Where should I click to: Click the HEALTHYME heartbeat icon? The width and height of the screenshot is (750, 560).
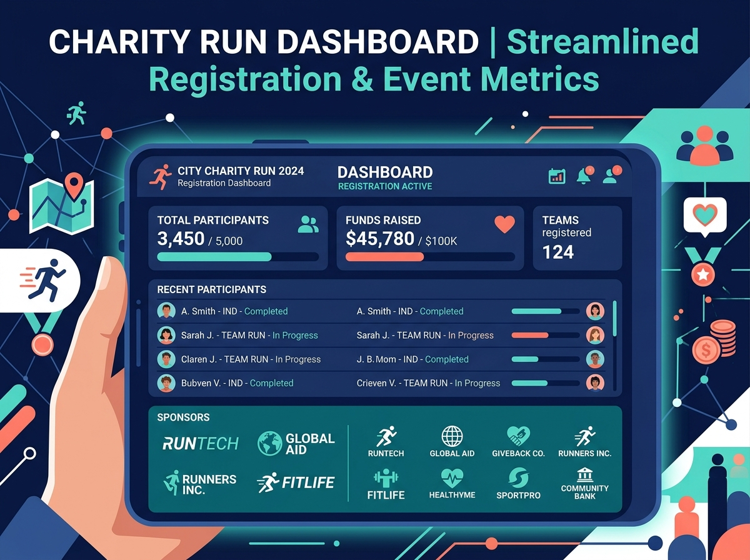pos(452,479)
